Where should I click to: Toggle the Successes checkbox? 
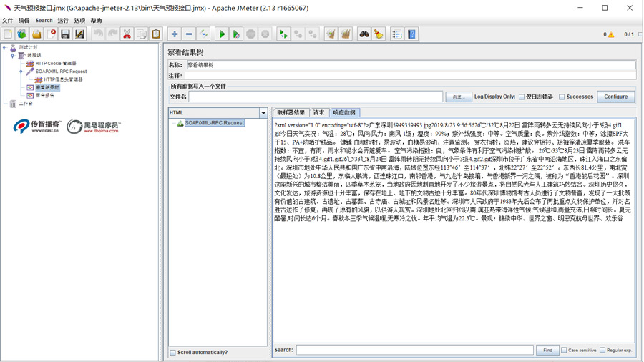[x=562, y=97]
